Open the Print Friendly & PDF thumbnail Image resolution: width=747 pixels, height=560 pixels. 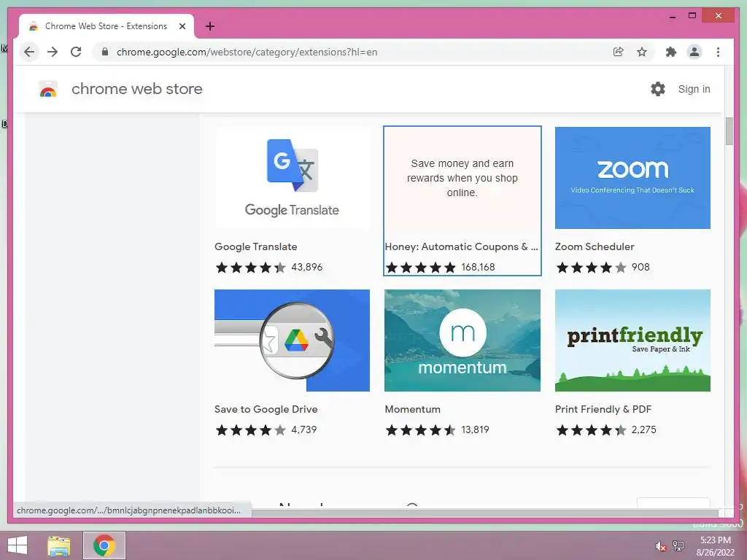click(632, 341)
